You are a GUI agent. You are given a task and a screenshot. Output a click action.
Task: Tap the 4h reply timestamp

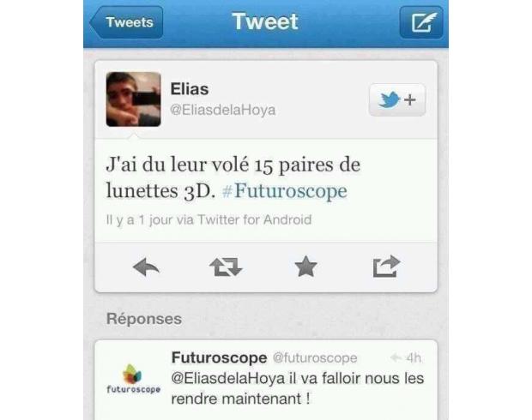coord(414,357)
